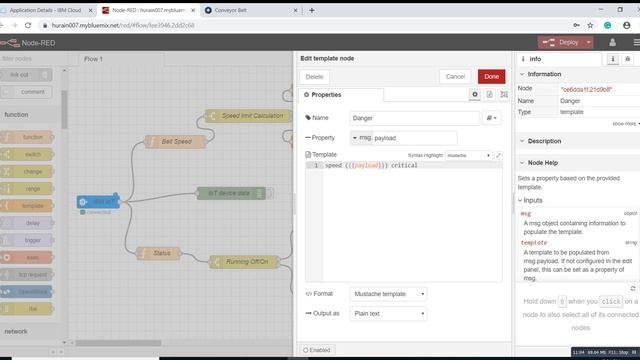Viewport: 640px width, 360px height.
Task: Select the blue IBM IoT input node
Action: point(98,202)
